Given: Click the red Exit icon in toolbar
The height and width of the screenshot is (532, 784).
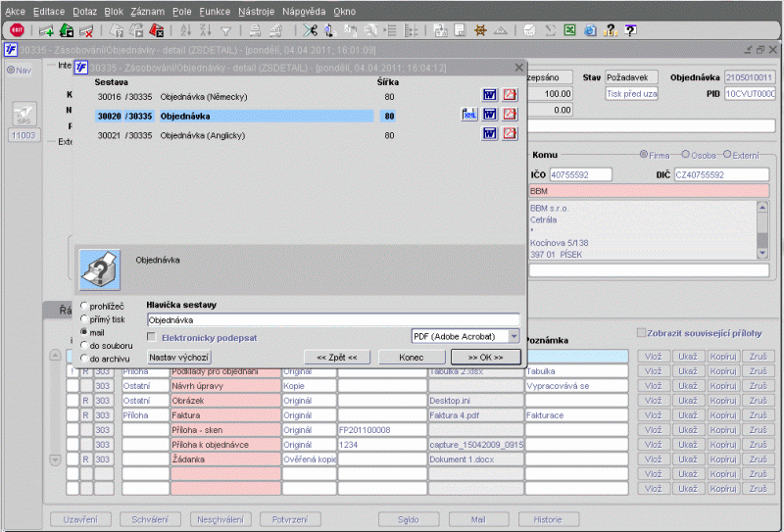Looking at the screenshot, I should coord(17,30).
